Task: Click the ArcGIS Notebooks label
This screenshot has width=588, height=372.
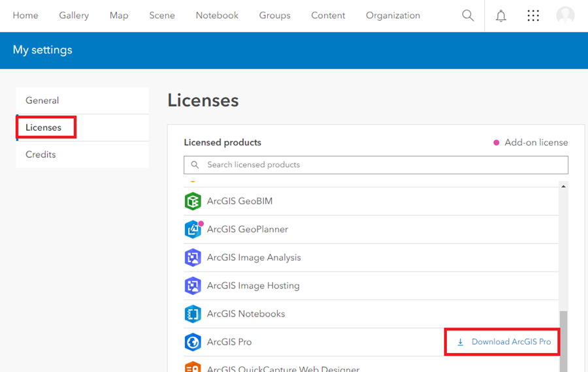Action: coord(246,314)
